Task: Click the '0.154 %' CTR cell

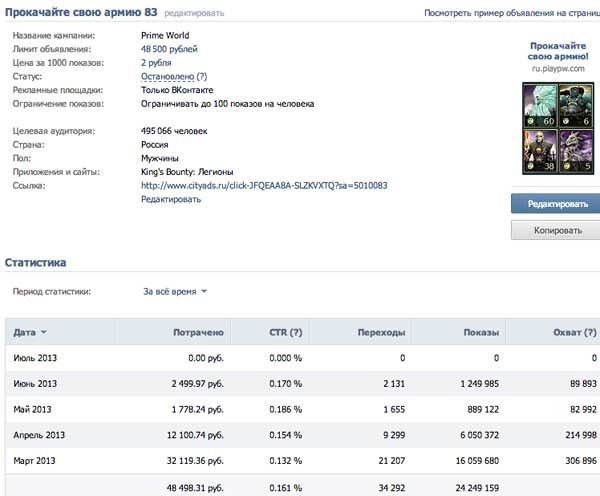Action: click(285, 435)
